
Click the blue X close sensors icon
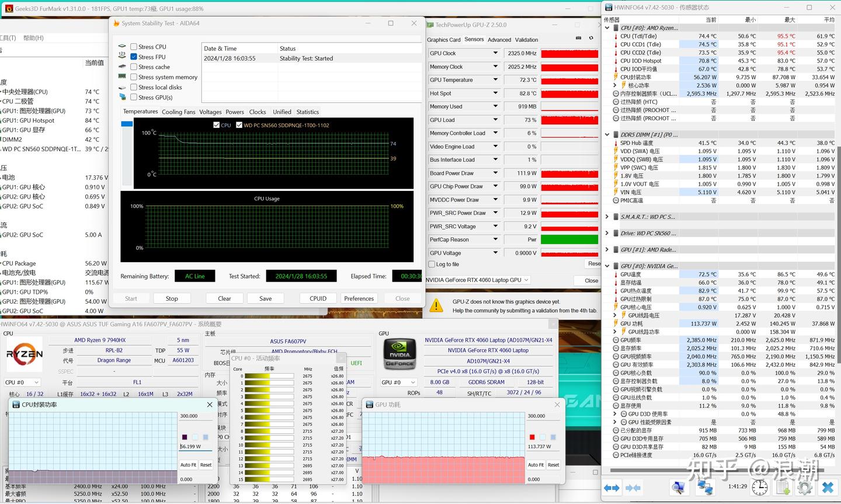point(827,488)
